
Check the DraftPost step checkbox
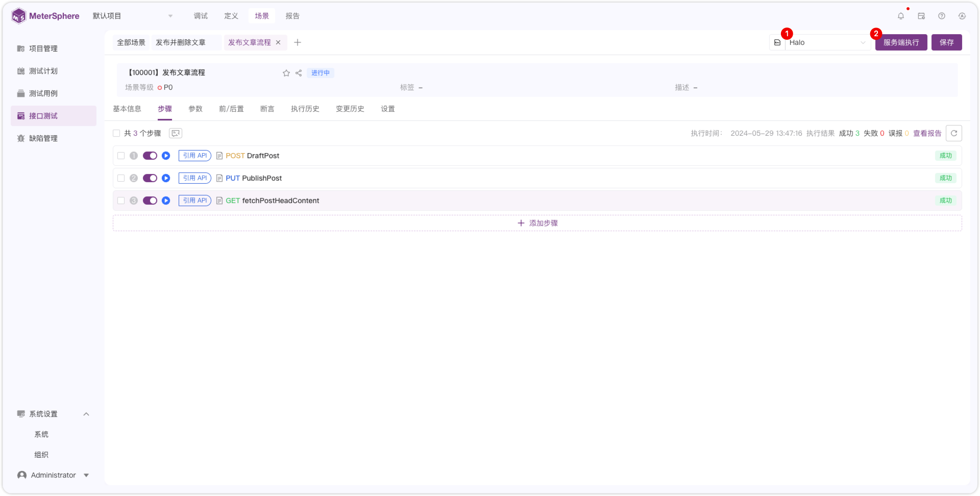pyautogui.click(x=121, y=156)
